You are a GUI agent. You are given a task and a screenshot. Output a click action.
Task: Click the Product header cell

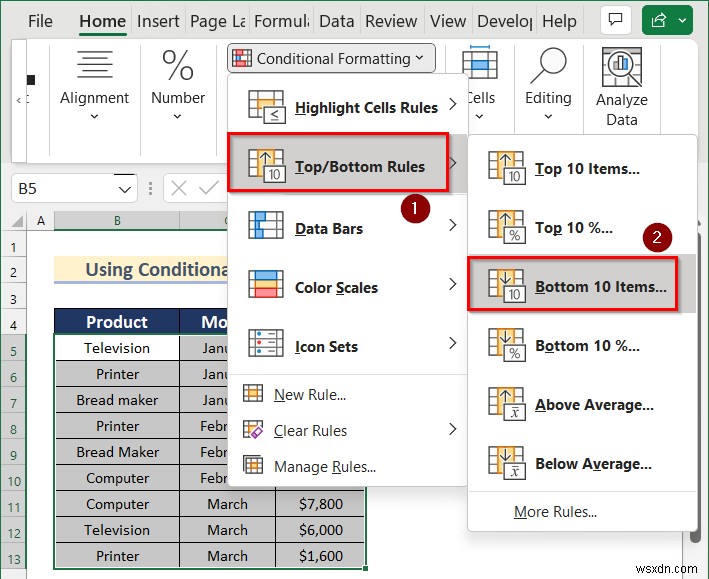tap(117, 322)
